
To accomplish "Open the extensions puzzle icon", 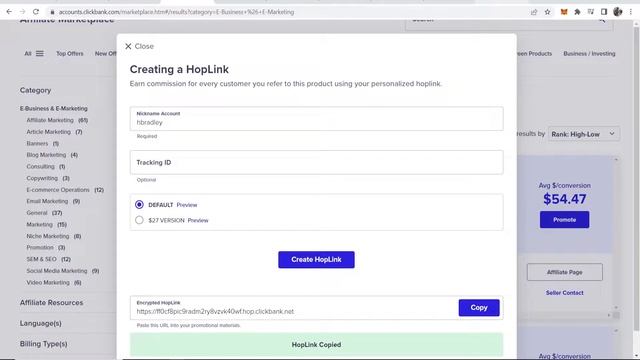I will [x=577, y=12].
